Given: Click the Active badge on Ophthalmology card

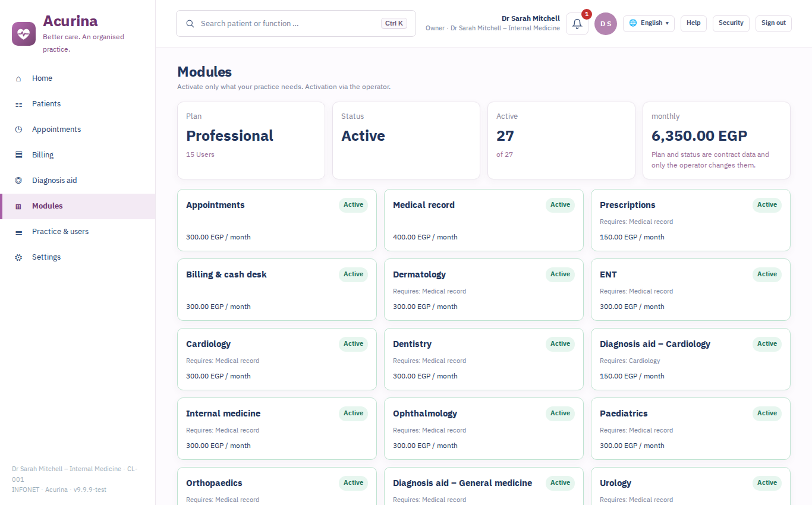Looking at the screenshot, I should point(560,414).
